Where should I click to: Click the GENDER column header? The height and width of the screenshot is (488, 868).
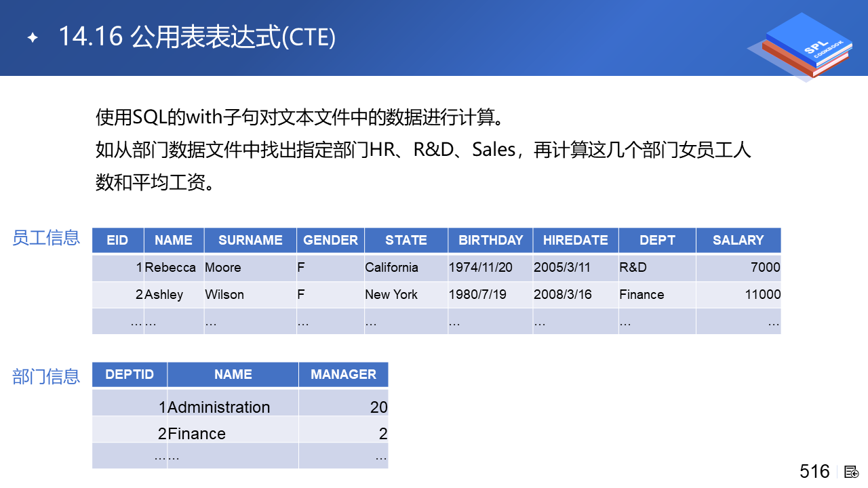click(x=330, y=240)
